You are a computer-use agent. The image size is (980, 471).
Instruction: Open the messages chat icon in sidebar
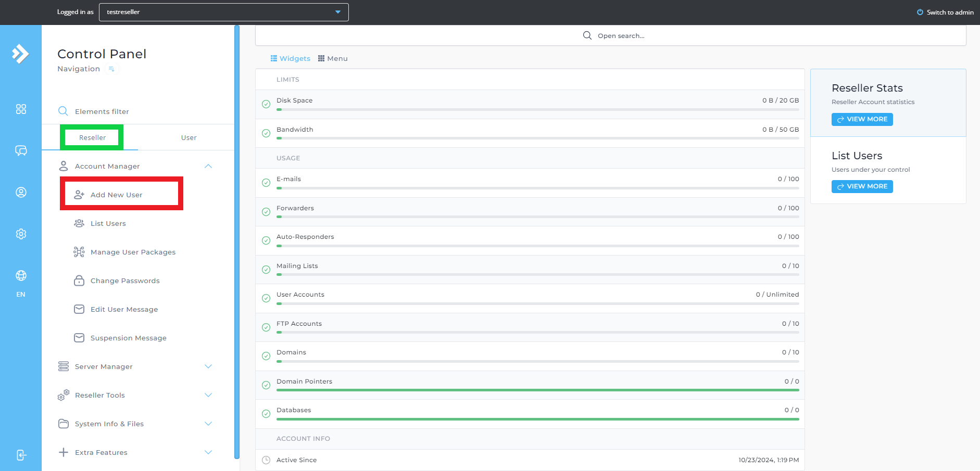[21, 151]
